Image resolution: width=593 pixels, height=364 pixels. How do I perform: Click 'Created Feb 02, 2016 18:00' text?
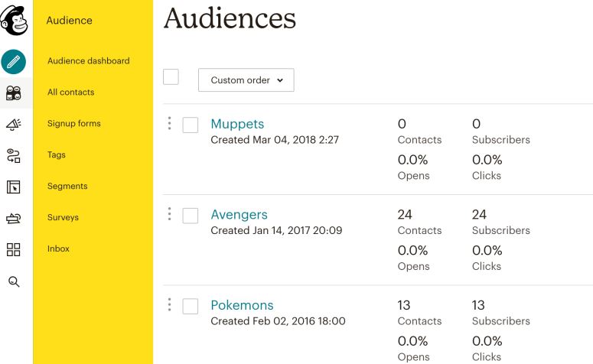click(278, 321)
